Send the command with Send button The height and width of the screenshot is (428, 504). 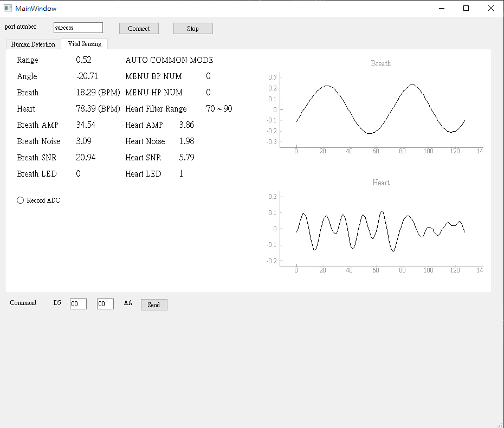pos(154,304)
